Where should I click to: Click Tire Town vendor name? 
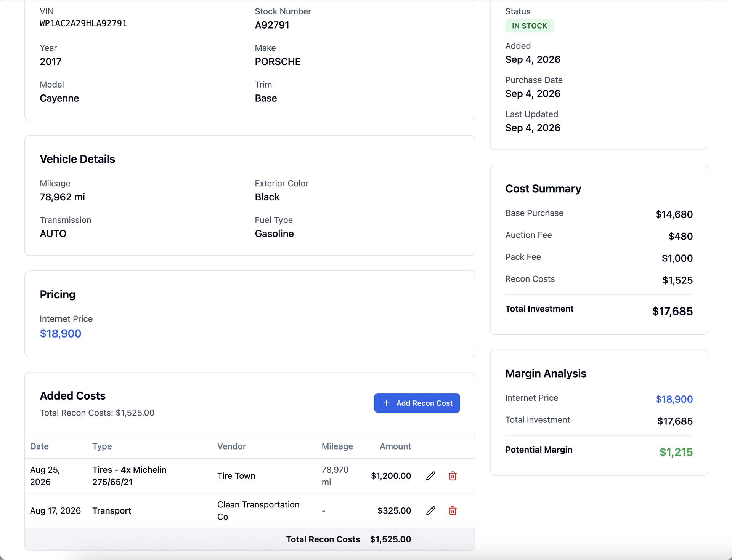click(236, 476)
